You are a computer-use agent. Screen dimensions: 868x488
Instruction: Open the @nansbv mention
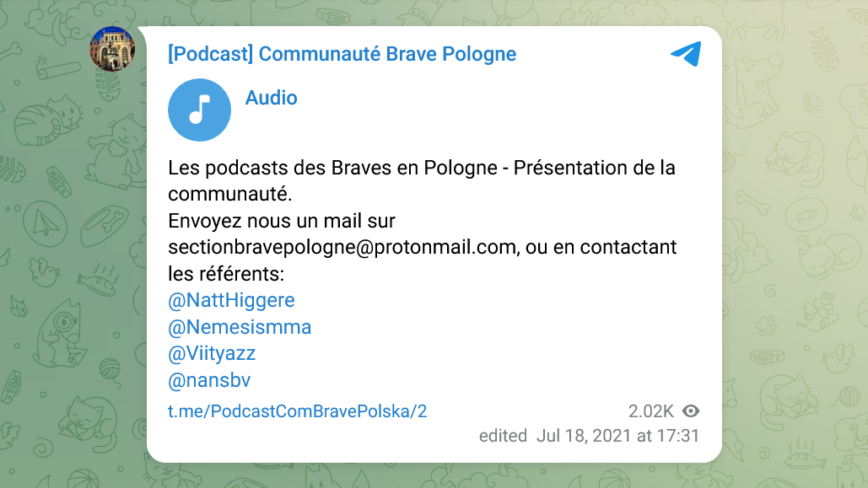[209, 380]
